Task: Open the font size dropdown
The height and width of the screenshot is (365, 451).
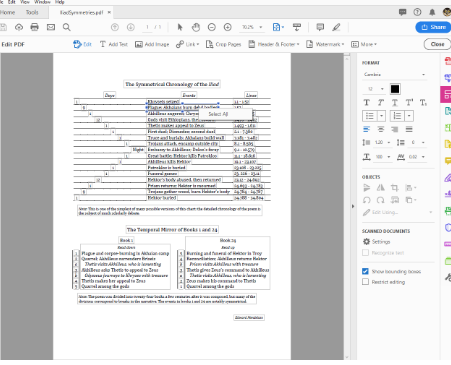Action: [x=382, y=89]
